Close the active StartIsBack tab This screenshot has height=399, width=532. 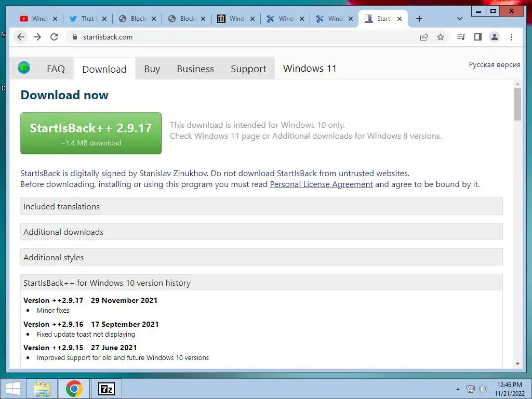coord(400,19)
